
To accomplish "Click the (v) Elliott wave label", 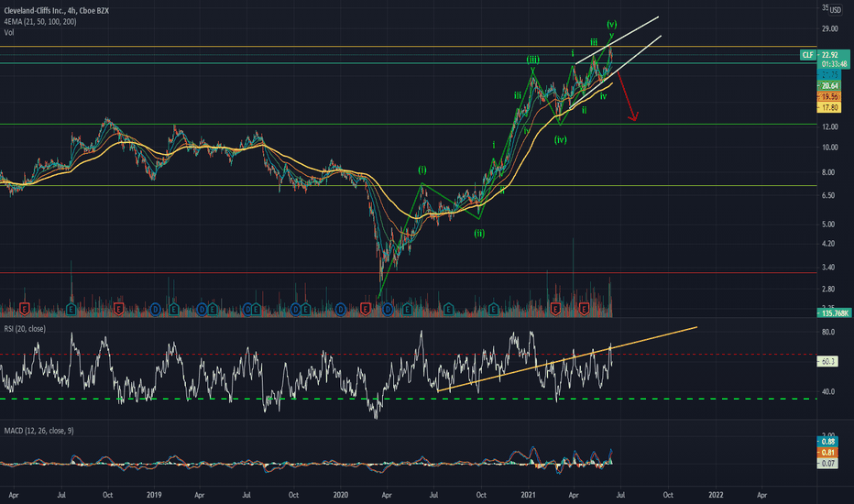I will click(x=611, y=24).
